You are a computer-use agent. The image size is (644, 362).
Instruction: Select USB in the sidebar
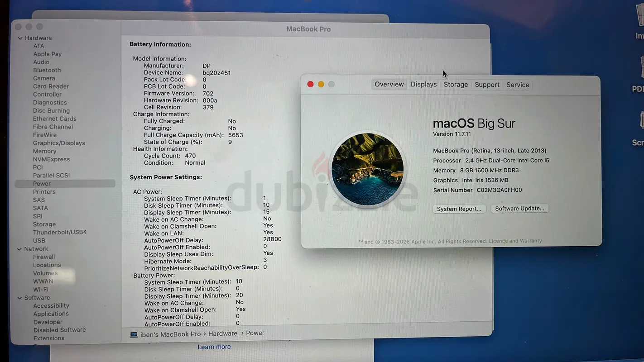pyautogui.click(x=39, y=241)
